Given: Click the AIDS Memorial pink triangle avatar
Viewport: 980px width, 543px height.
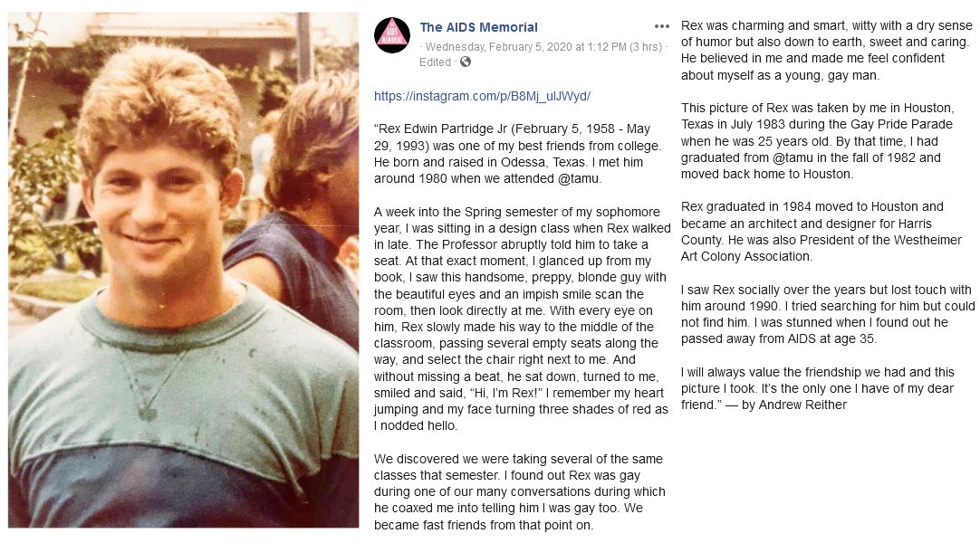Looking at the screenshot, I should (392, 35).
